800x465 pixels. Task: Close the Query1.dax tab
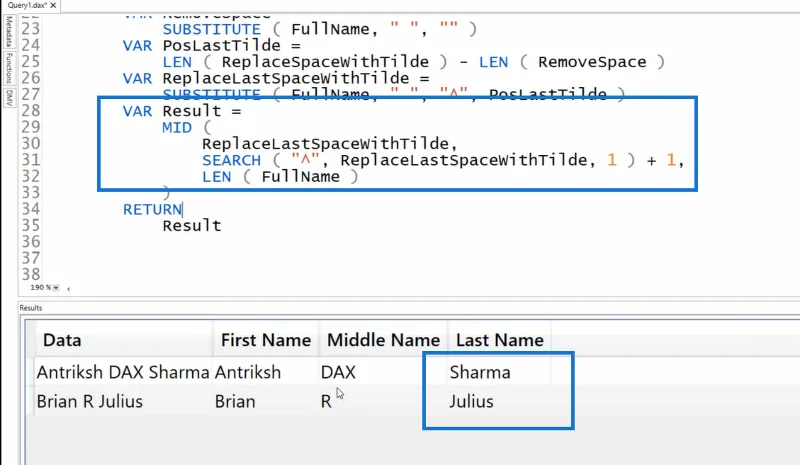pyautogui.click(x=53, y=5)
